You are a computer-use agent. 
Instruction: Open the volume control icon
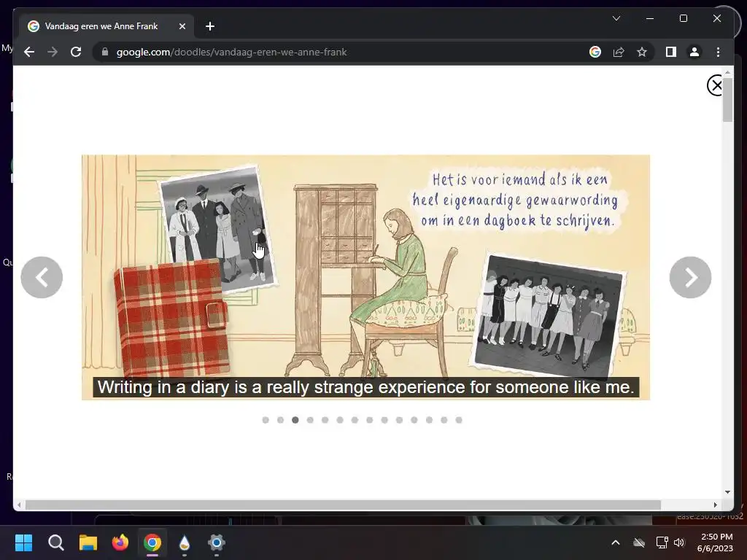(679, 542)
